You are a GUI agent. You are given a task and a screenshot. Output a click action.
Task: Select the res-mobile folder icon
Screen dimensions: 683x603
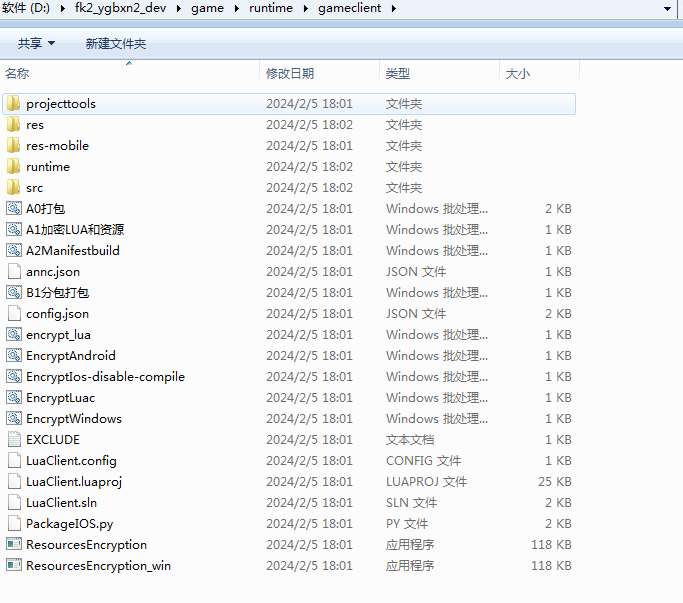[x=13, y=146]
